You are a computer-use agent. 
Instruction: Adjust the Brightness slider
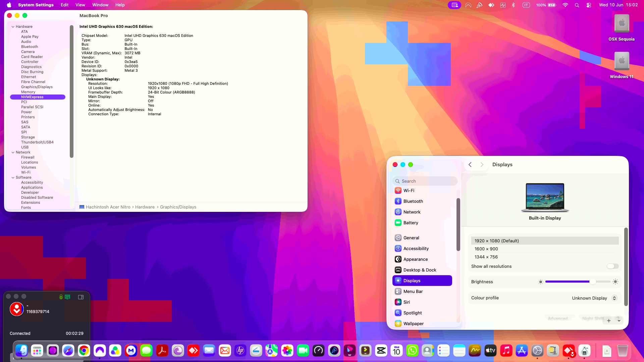[578, 282]
